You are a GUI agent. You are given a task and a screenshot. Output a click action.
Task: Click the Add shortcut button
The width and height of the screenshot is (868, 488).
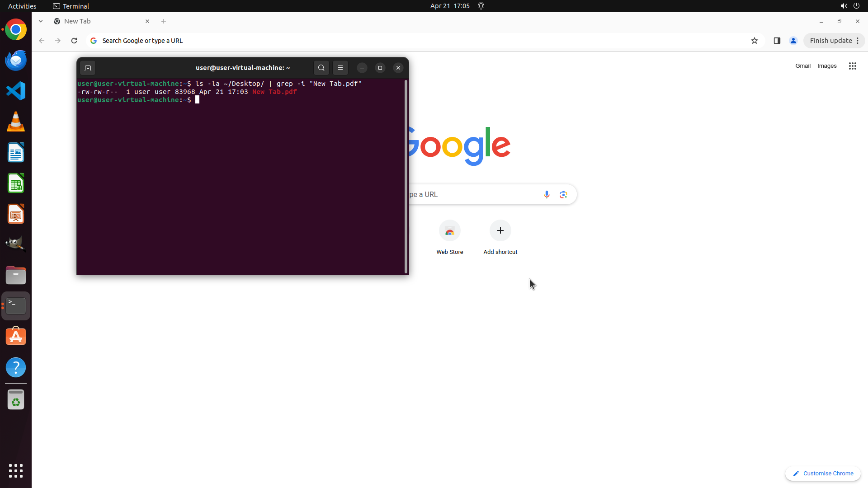click(x=500, y=230)
